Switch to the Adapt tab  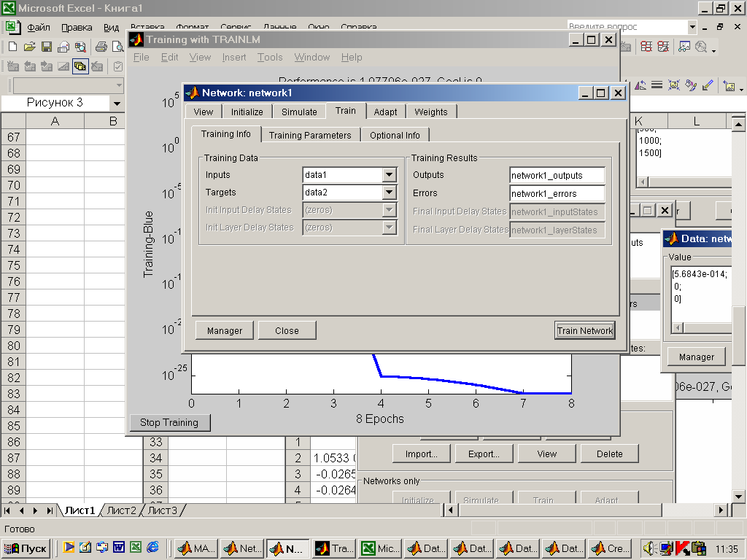pos(385,112)
